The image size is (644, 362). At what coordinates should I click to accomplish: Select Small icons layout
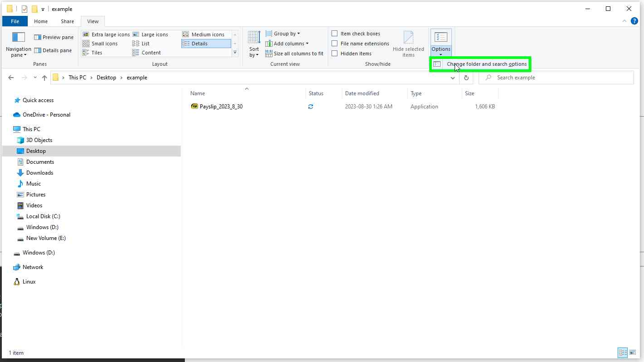(100, 44)
